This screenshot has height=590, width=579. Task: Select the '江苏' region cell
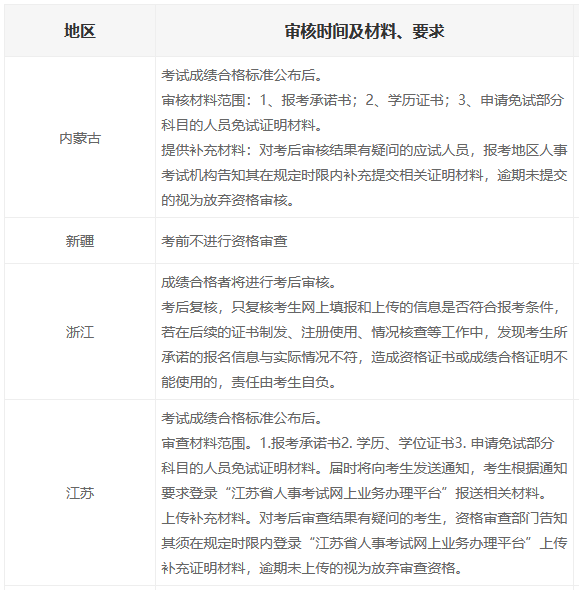click(80, 493)
